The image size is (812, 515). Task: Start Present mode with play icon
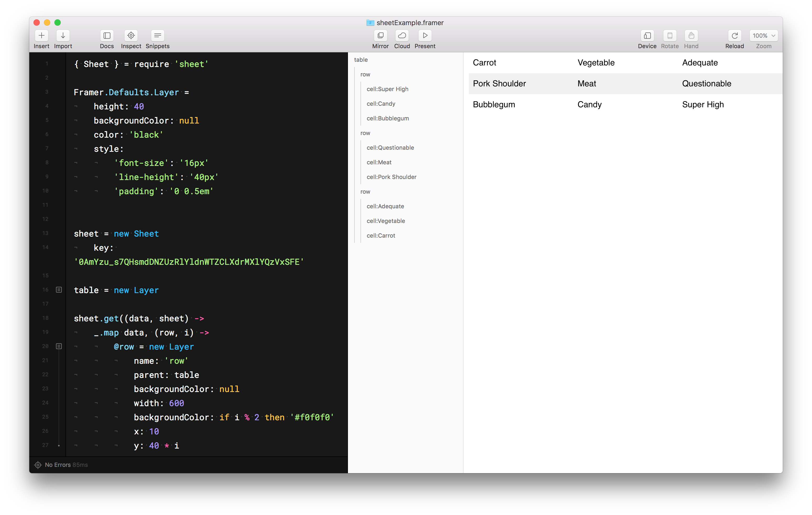click(425, 35)
